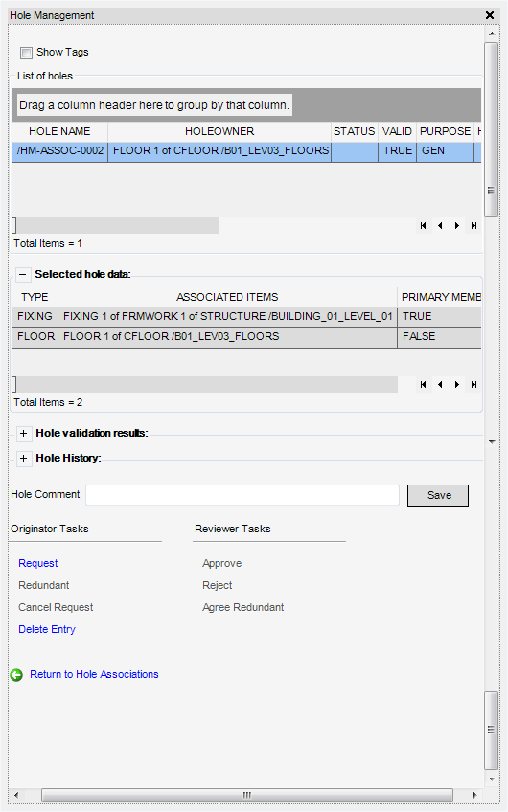This screenshot has width=508, height=812.
Task: Click the Request link
Action: pyautogui.click(x=37, y=563)
